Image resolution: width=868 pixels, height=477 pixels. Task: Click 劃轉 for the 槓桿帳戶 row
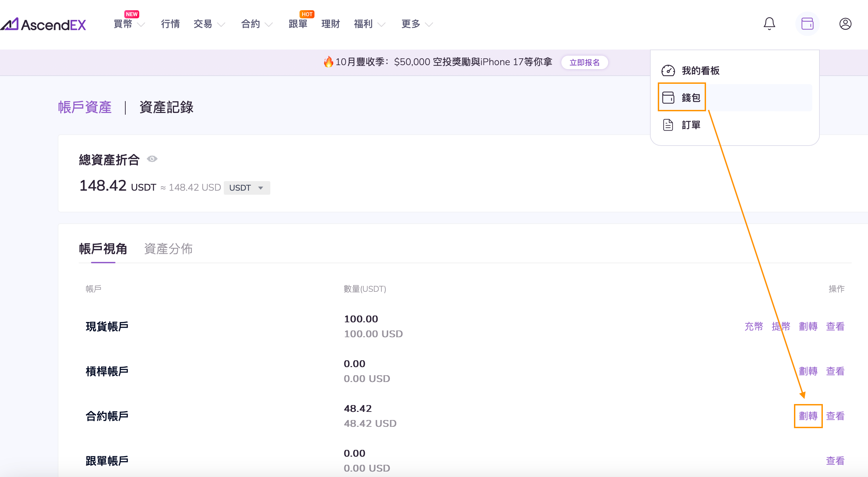point(808,371)
